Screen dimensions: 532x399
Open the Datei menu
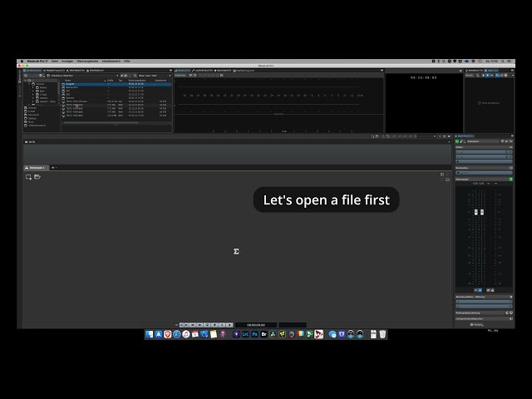55,62
